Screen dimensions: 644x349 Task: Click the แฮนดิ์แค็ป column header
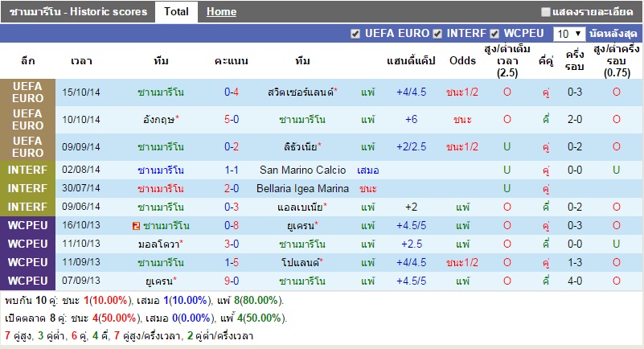[411, 61]
